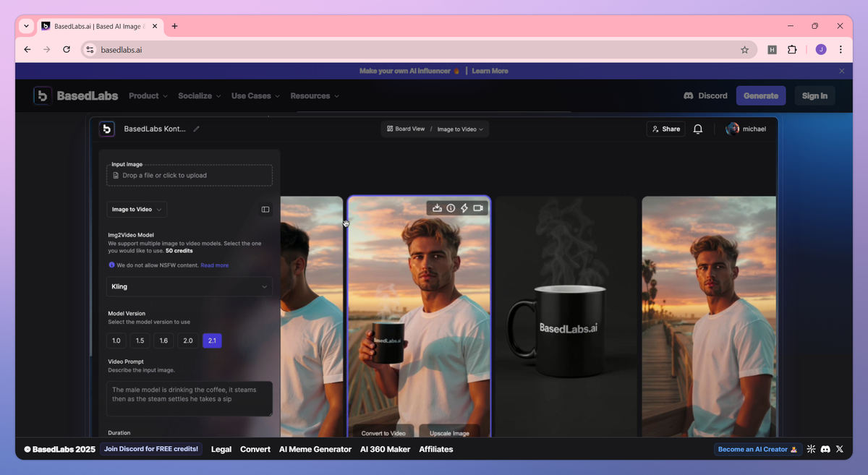Expand the Image to Video mode selector
Image resolution: width=868 pixels, height=475 pixels.
pos(137,210)
